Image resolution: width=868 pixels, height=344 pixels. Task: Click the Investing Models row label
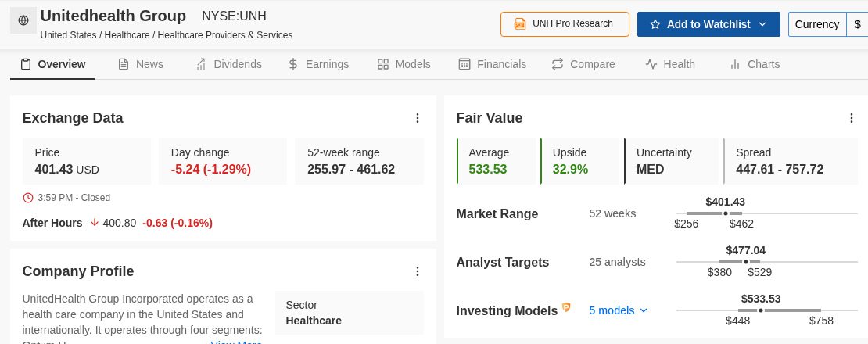coord(507,311)
